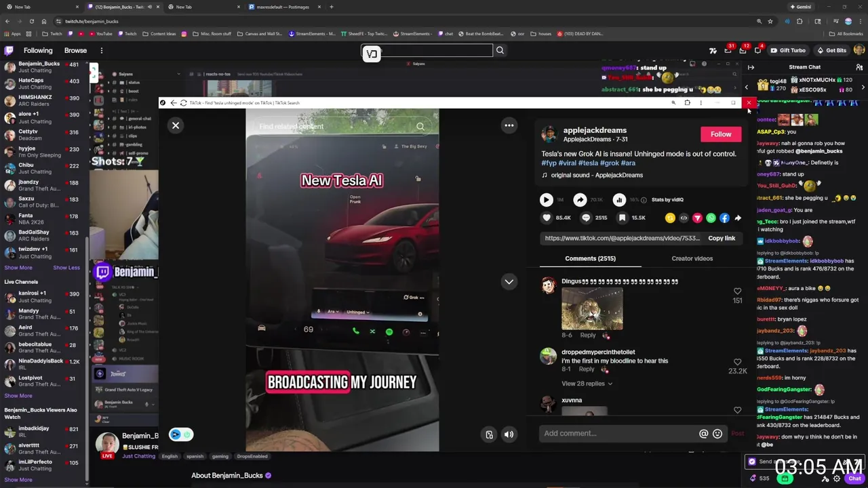Like the TikTok video with heart icon
The height and width of the screenshot is (488, 868).
[x=547, y=218]
